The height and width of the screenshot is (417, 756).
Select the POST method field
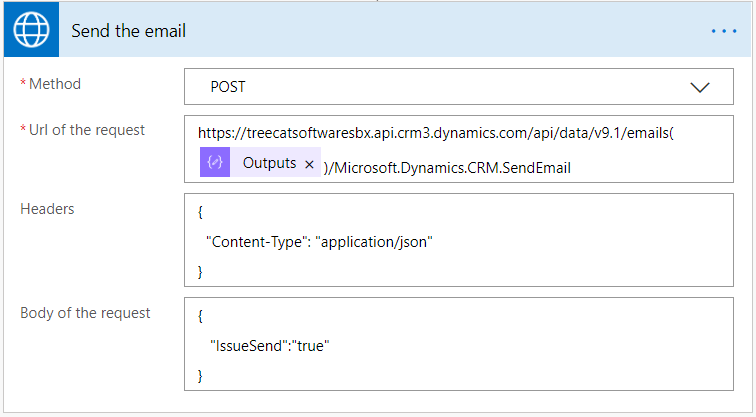tap(459, 87)
